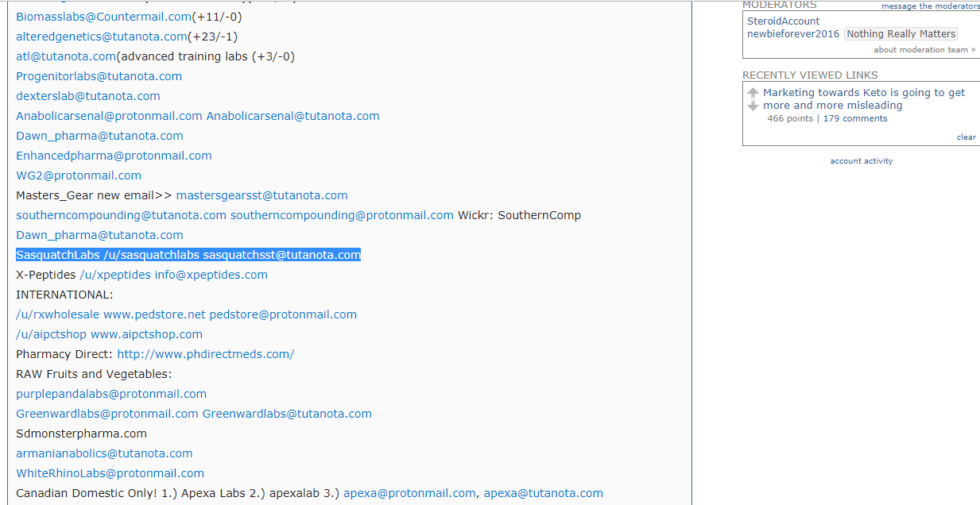View the 179 comments link
Screen dimensions: 980x505
click(x=855, y=119)
